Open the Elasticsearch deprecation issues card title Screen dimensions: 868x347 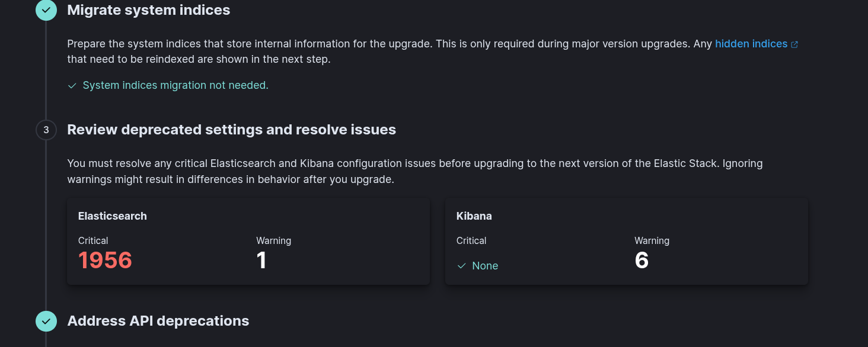[x=113, y=216]
